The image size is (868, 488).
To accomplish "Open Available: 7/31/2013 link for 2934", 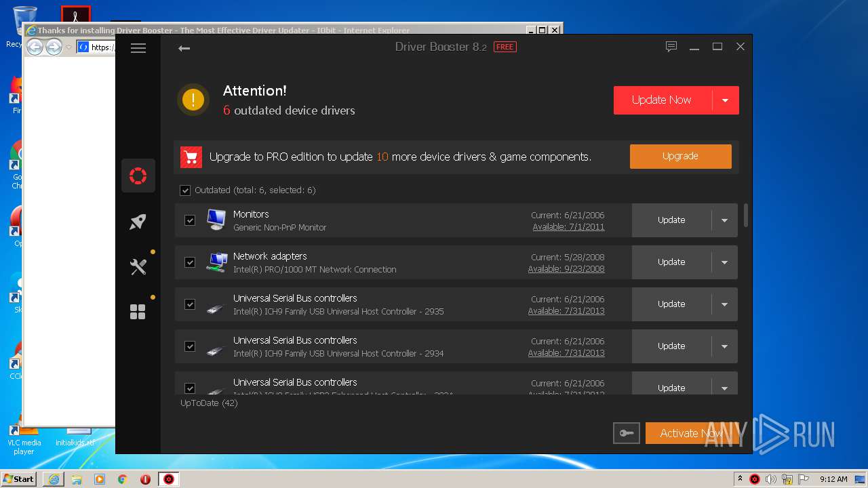I will click(x=566, y=353).
